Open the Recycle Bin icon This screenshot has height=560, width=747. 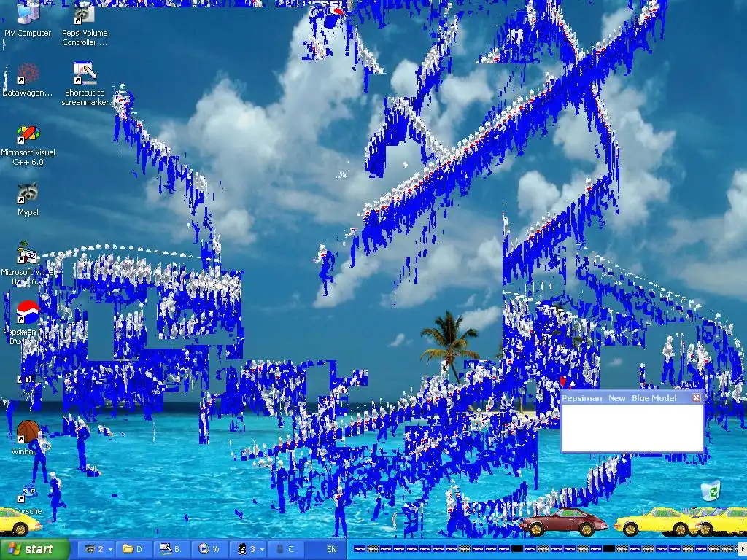[711, 491]
